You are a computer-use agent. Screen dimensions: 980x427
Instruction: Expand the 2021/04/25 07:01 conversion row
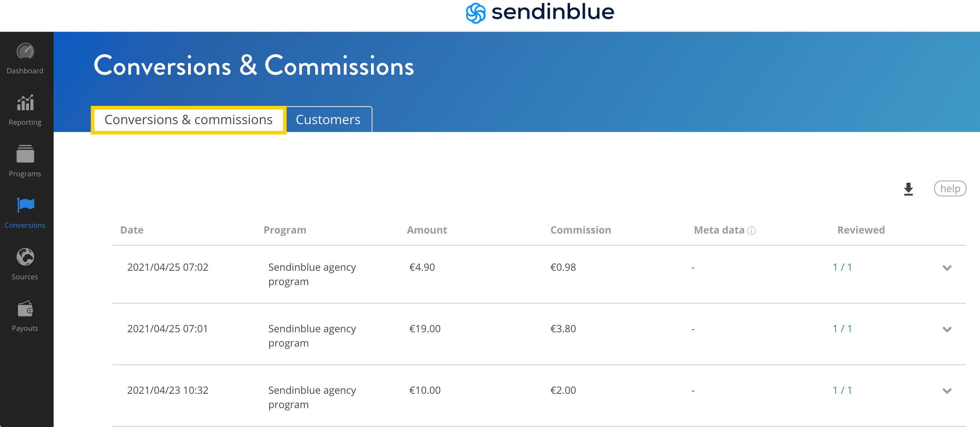947,329
